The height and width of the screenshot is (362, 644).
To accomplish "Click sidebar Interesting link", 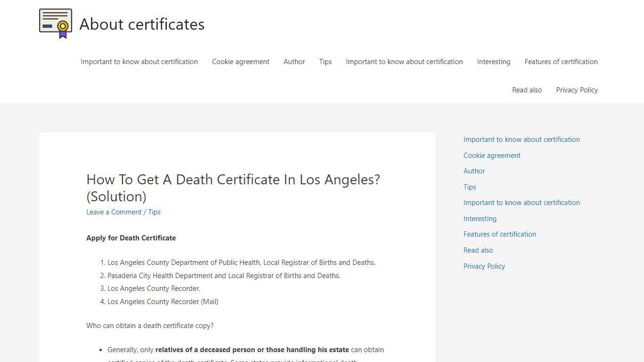I will coord(480,219).
